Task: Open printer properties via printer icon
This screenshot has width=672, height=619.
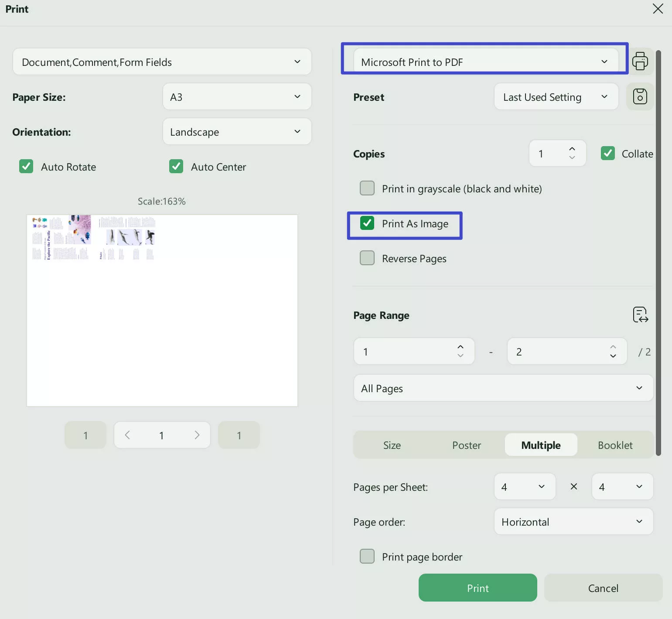Action: 640,61
